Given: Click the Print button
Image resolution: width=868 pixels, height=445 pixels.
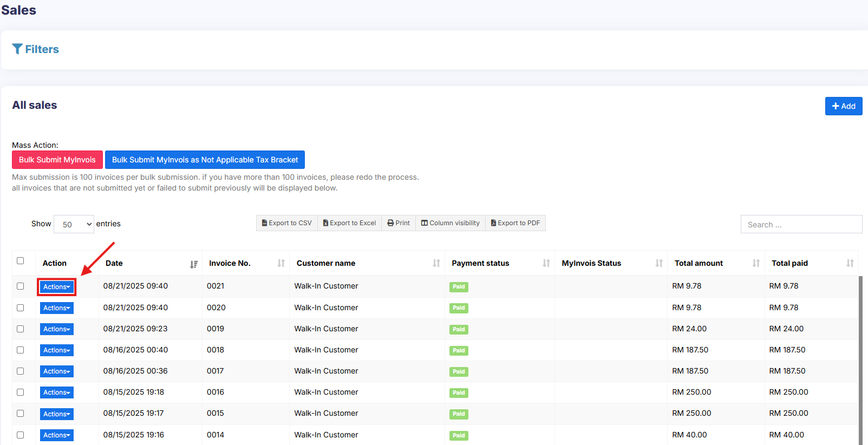Looking at the screenshot, I should (399, 223).
